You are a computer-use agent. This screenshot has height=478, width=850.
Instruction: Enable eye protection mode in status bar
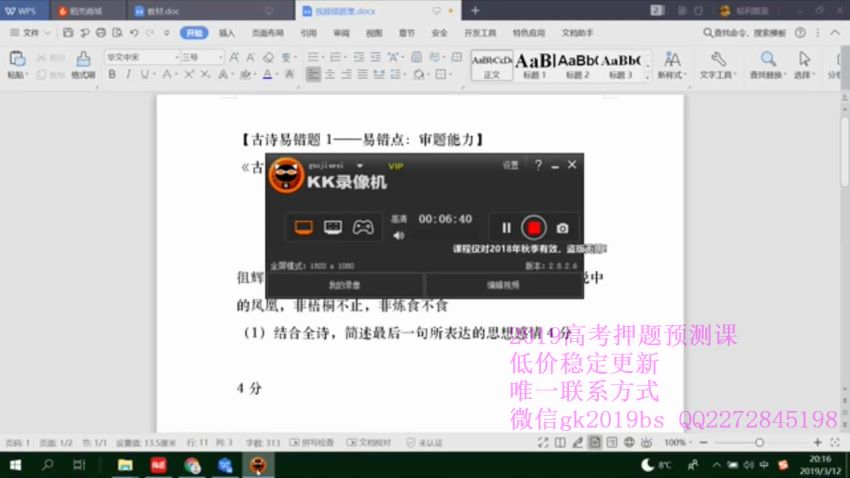coord(646,442)
